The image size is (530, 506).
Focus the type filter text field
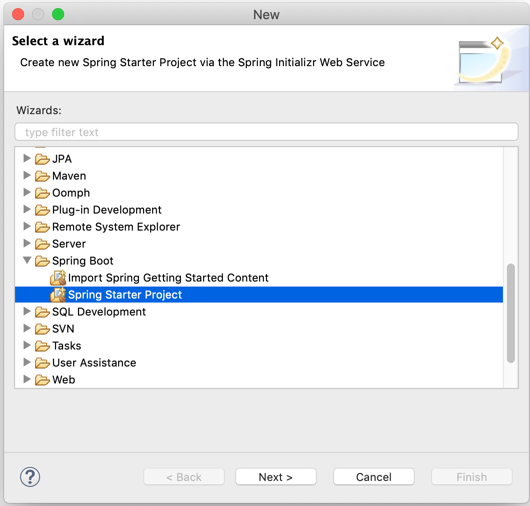[x=266, y=132]
